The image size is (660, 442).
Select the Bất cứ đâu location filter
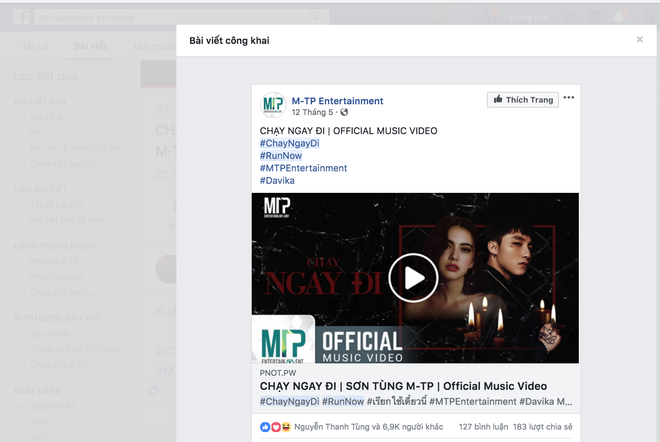pyautogui.click(x=51, y=333)
